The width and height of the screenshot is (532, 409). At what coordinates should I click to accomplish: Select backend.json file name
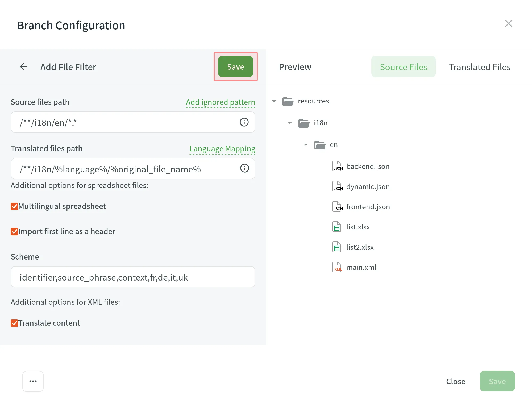coord(368,166)
